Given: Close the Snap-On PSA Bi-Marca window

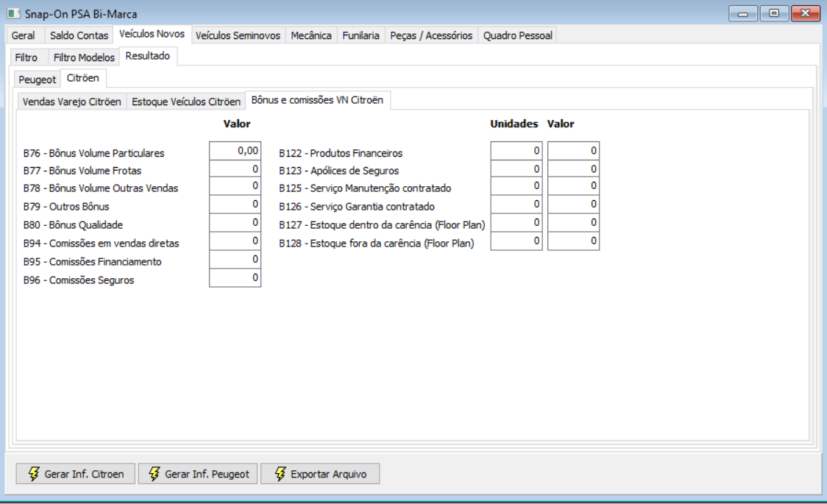Looking at the screenshot, I should tap(806, 13).
